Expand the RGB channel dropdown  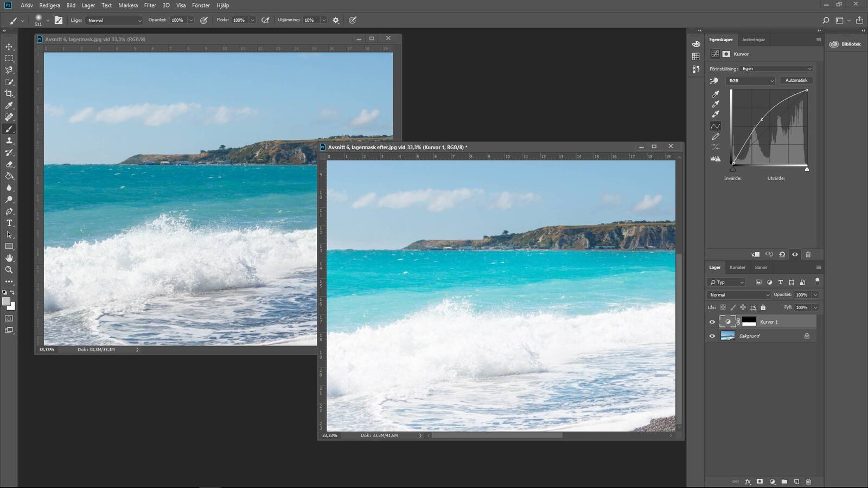(x=751, y=81)
